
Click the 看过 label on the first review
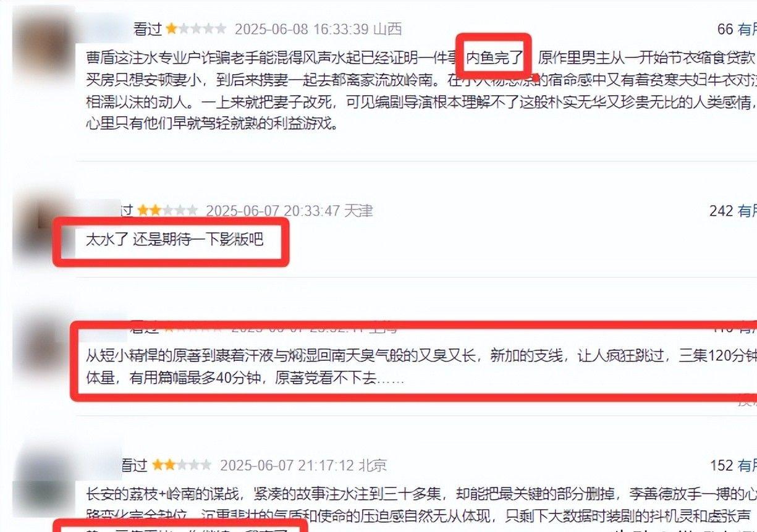coord(146,29)
